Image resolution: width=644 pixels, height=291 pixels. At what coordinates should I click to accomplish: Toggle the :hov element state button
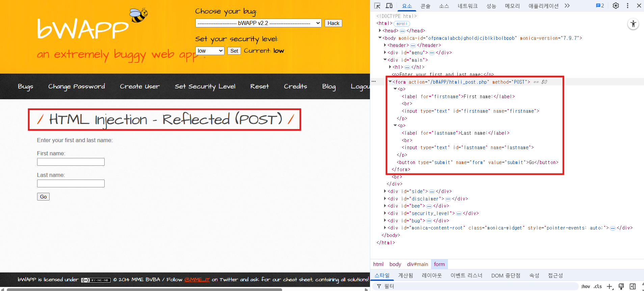[586, 287]
